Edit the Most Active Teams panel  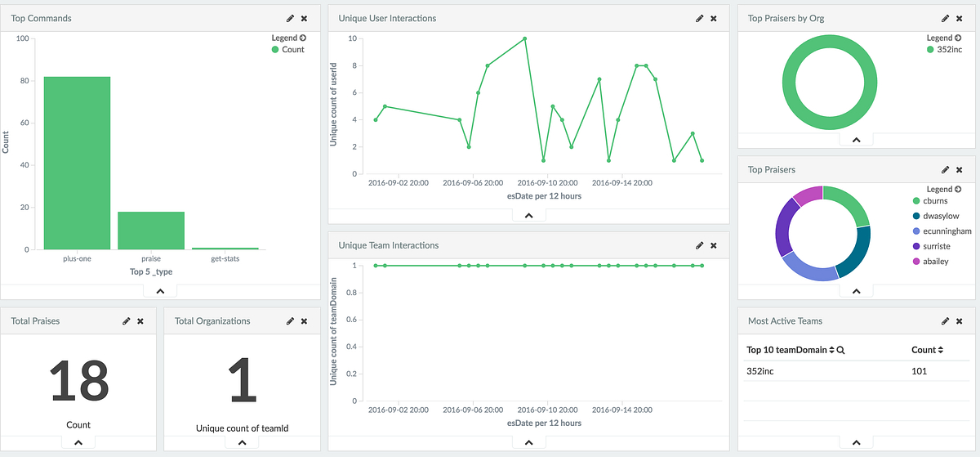(946, 321)
